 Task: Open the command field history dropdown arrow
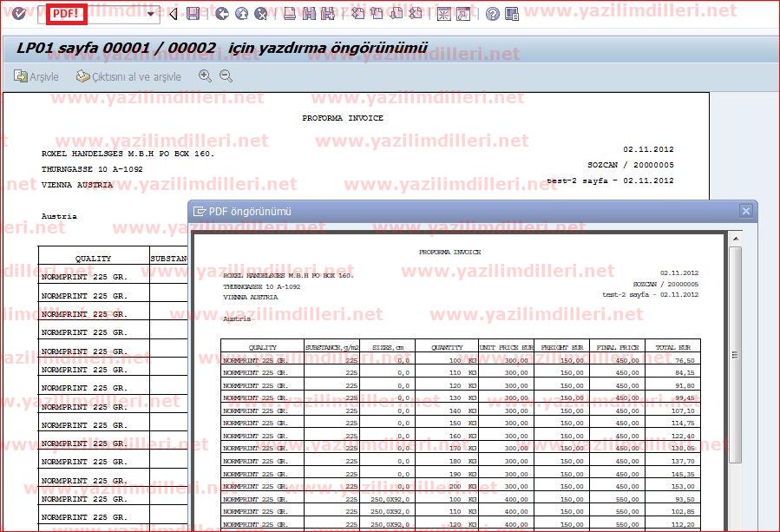coord(151,14)
